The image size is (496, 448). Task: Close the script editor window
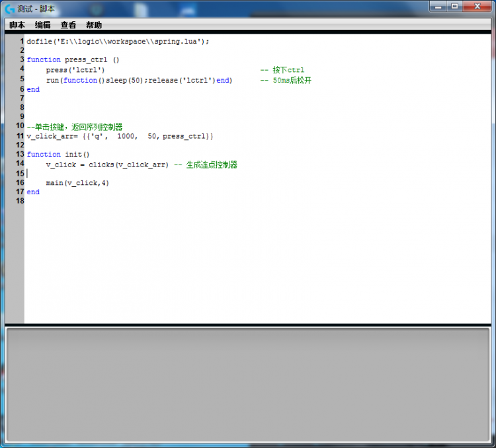pyautogui.click(x=477, y=6)
